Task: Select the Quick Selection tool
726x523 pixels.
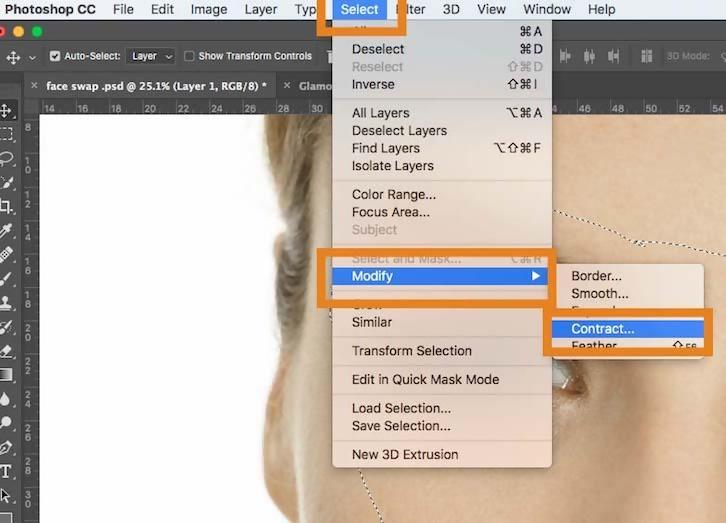Action: [6, 183]
